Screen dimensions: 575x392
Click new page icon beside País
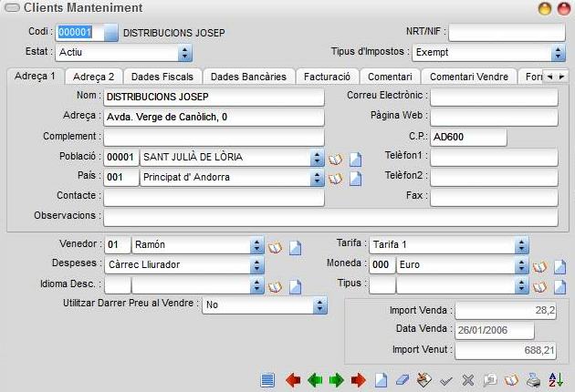355,179
